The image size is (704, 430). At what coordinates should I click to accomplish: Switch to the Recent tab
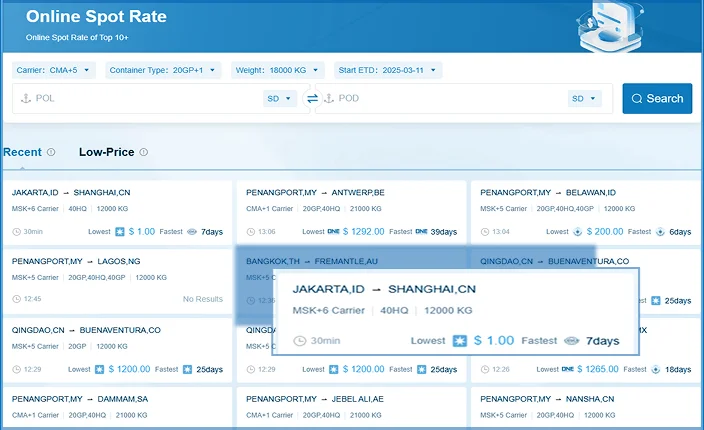point(22,152)
